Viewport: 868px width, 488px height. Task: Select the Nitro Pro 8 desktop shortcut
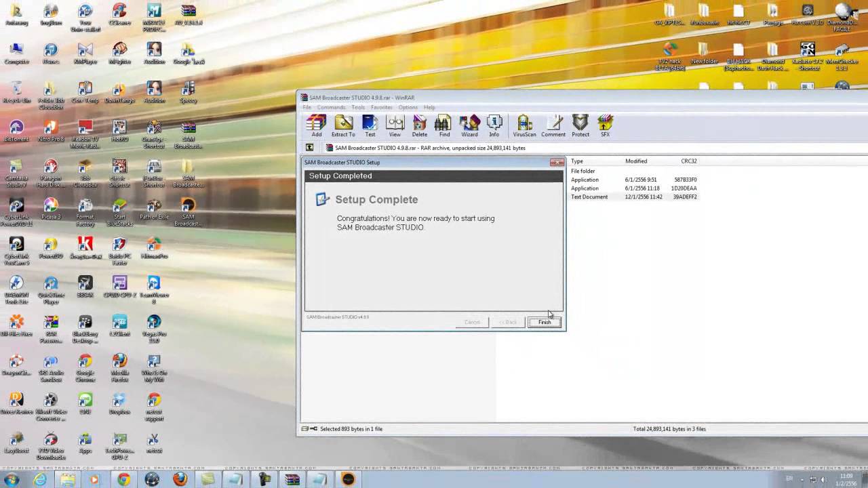point(51,131)
